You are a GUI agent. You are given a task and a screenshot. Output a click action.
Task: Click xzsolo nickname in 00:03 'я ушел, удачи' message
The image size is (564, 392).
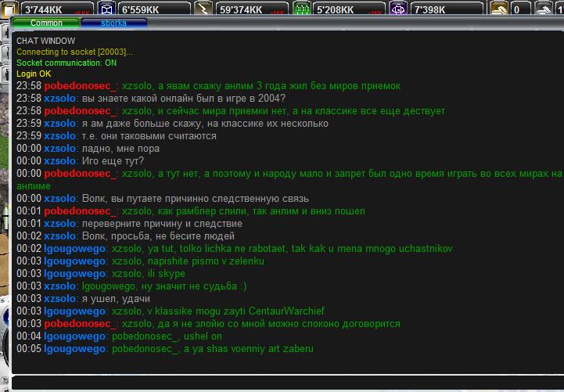point(60,299)
